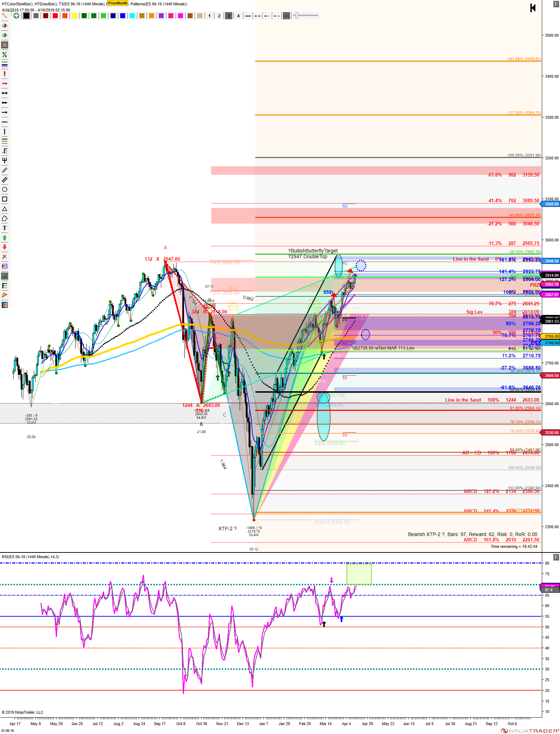Set line width to 1
Viewport: 560px width, 734px height.
[x=209, y=16]
